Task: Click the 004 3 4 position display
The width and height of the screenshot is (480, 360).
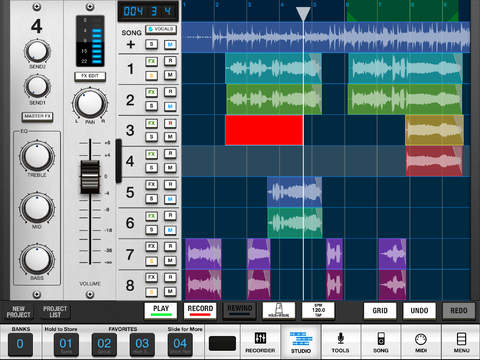Action: (x=148, y=11)
